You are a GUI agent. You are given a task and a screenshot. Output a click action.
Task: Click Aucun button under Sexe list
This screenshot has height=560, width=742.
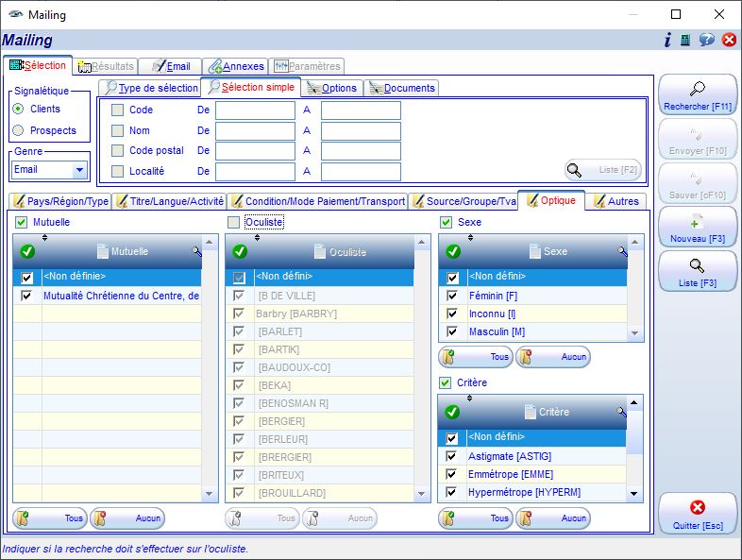click(553, 357)
